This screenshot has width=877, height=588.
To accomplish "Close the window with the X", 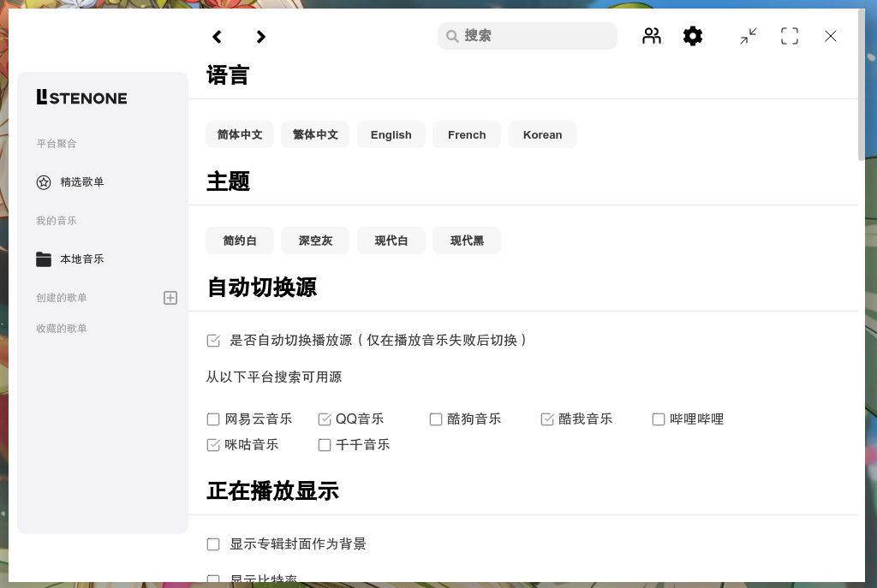I will [x=831, y=36].
